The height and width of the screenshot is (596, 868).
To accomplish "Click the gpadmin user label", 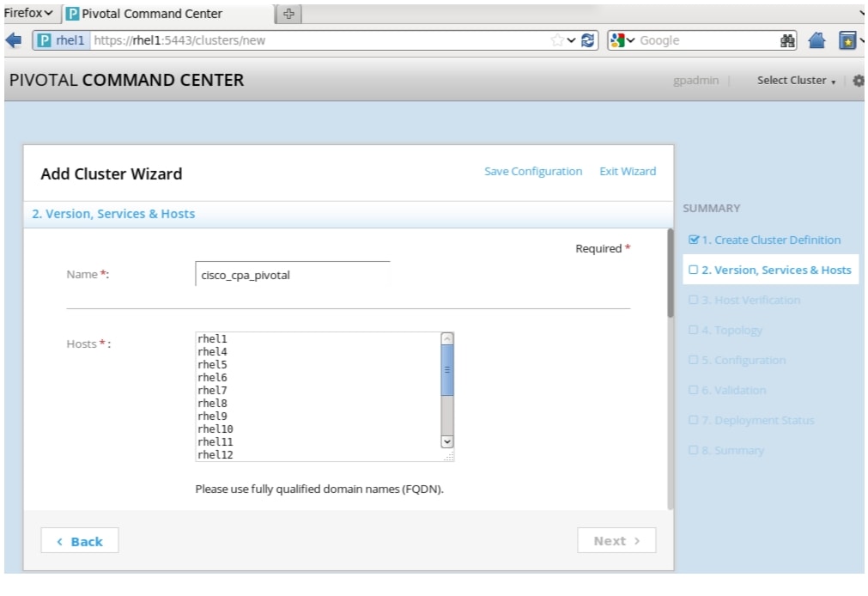I will (695, 81).
